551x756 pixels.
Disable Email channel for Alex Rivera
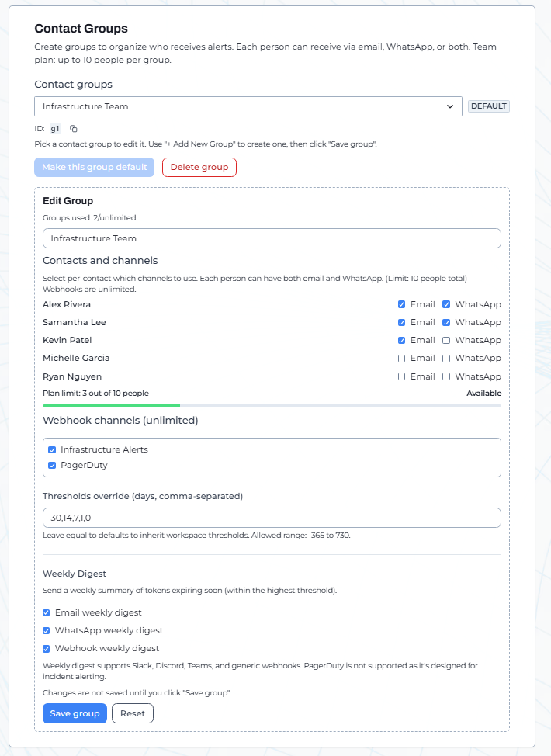coord(401,304)
